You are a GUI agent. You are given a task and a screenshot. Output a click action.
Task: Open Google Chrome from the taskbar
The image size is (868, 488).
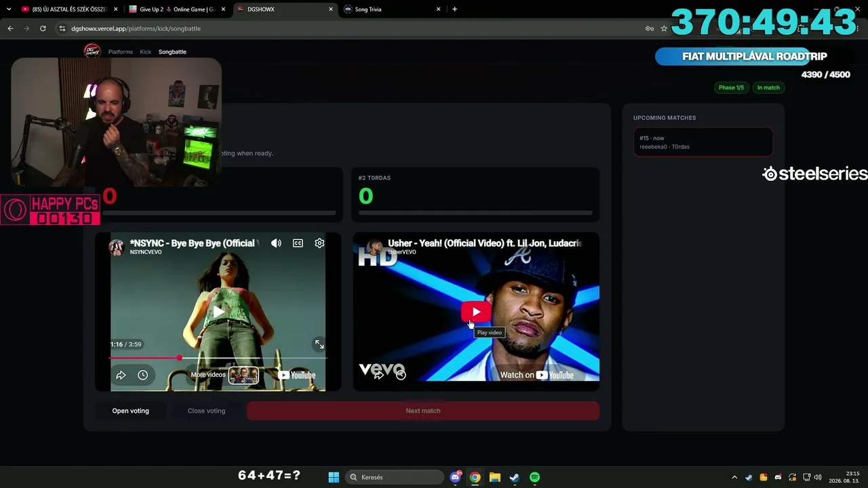point(475,477)
